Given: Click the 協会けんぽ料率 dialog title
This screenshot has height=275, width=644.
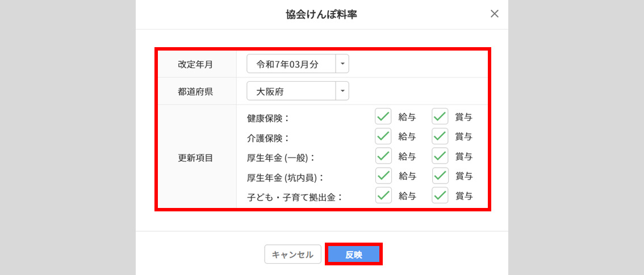Looking at the screenshot, I should tap(321, 15).
